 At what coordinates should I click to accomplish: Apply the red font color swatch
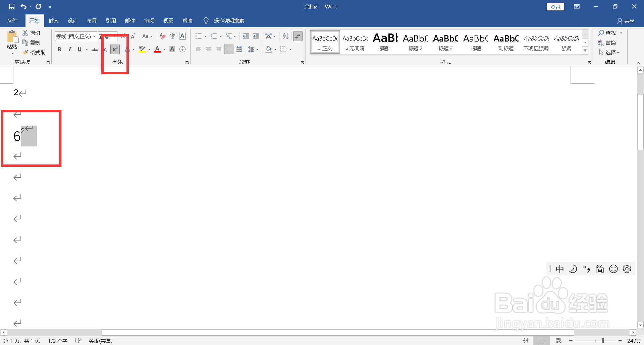point(157,49)
